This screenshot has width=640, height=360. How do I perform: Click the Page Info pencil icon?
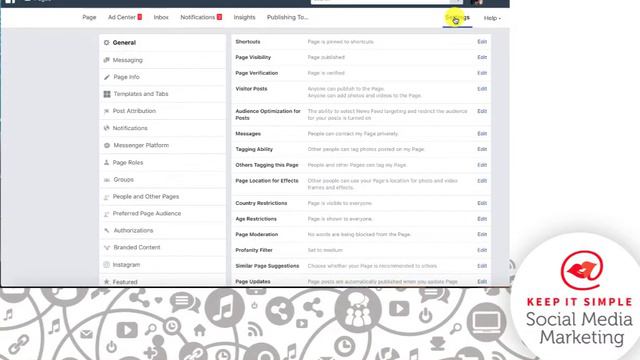click(x=107, y=77)
